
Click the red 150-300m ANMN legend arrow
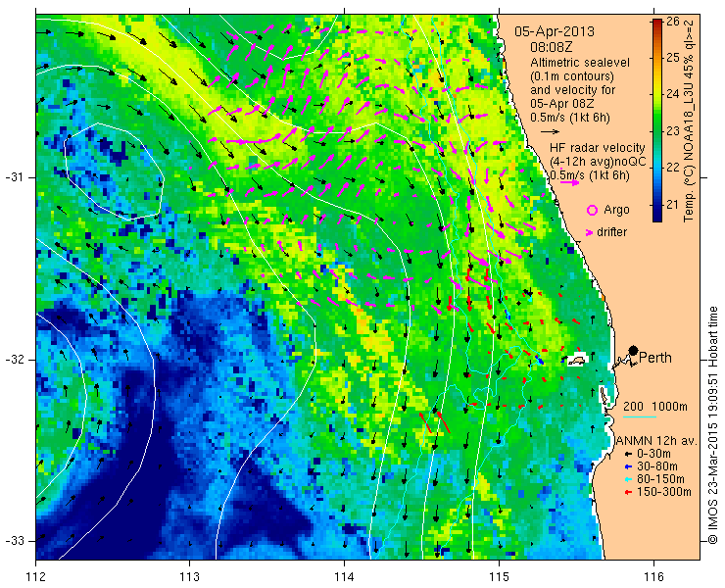tap(627, 492)
